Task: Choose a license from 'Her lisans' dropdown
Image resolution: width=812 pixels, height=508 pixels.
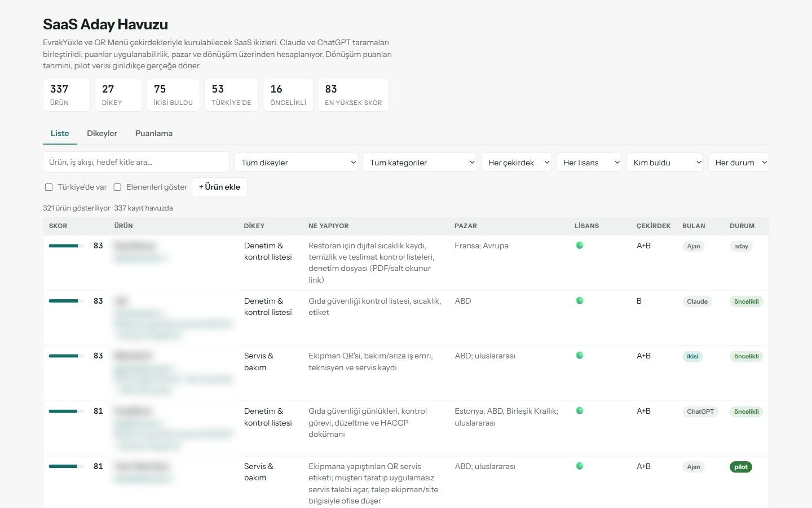Action: tap(589, 163)
